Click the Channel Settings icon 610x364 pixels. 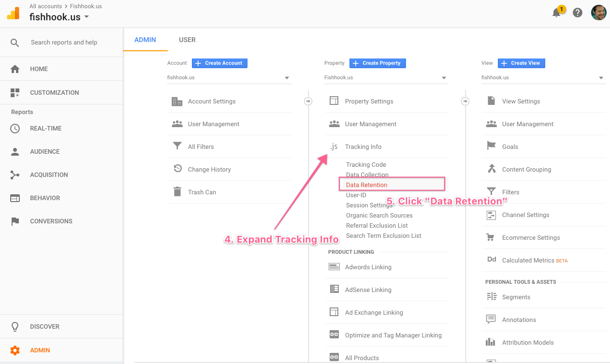tap(491, 215)
